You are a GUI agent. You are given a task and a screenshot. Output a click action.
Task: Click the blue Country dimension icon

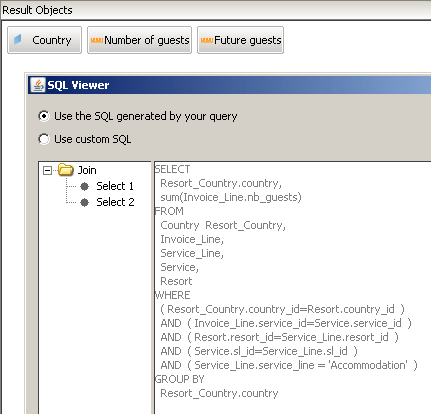18,40
